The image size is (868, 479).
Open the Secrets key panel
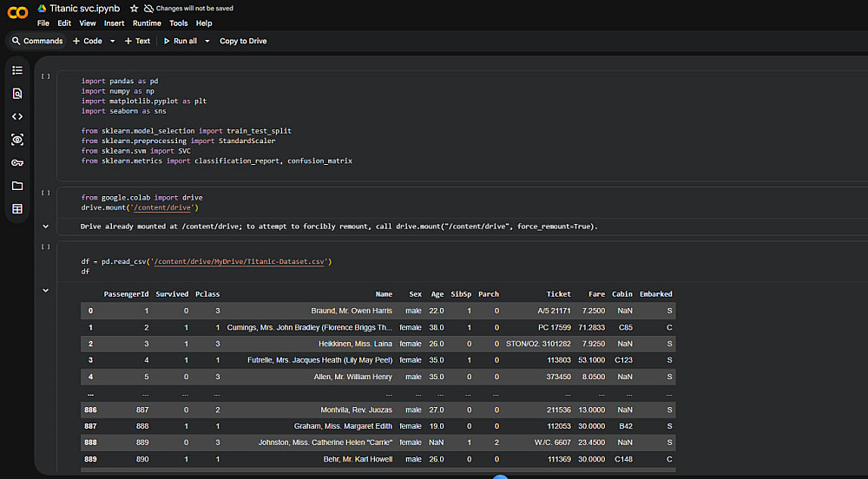[17, 163]
